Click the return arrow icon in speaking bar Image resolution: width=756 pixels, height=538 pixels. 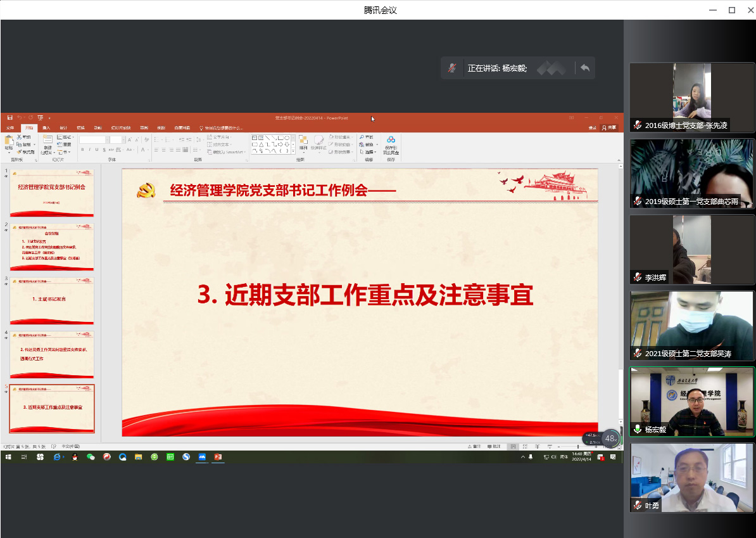[584, 68]
